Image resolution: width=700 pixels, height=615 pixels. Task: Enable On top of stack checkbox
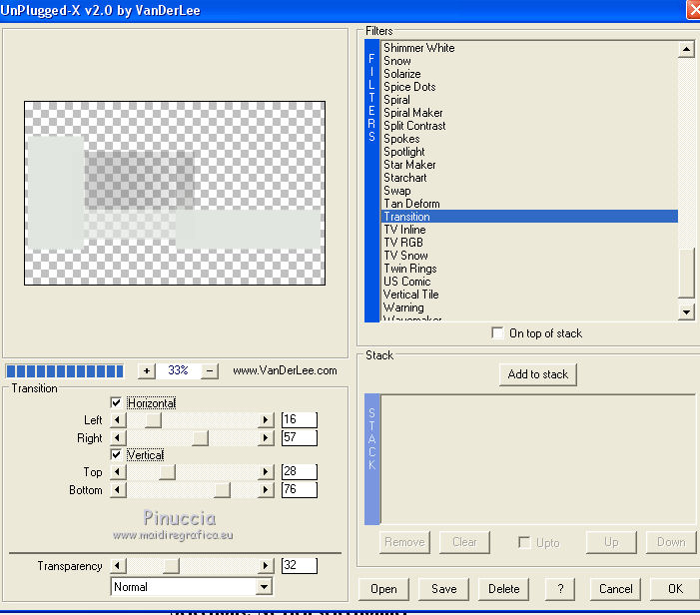[x=498, y=333]
